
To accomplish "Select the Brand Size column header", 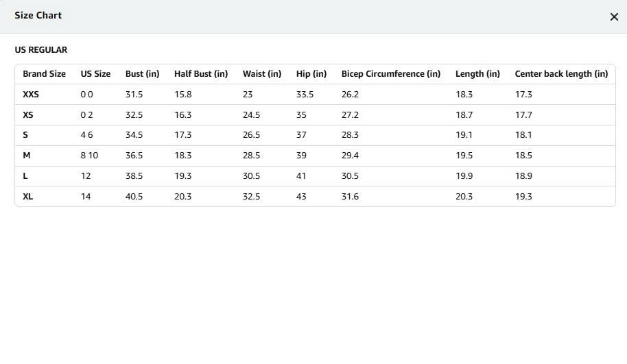I will (x=44, y=74).
